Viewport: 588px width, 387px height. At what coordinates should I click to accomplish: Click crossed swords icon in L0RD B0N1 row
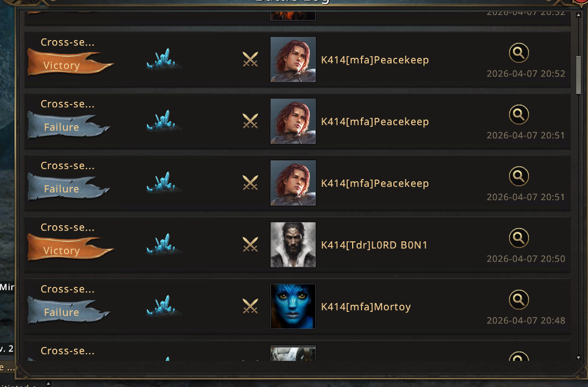[250, 245]
